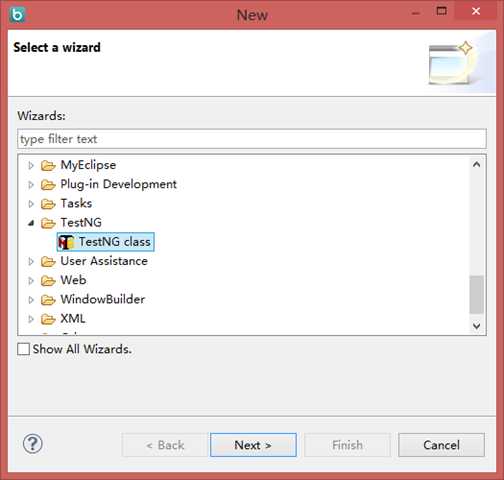Close the New dialog window
The width and height of the screenshot is (504, 480).
tap(476, 11)
